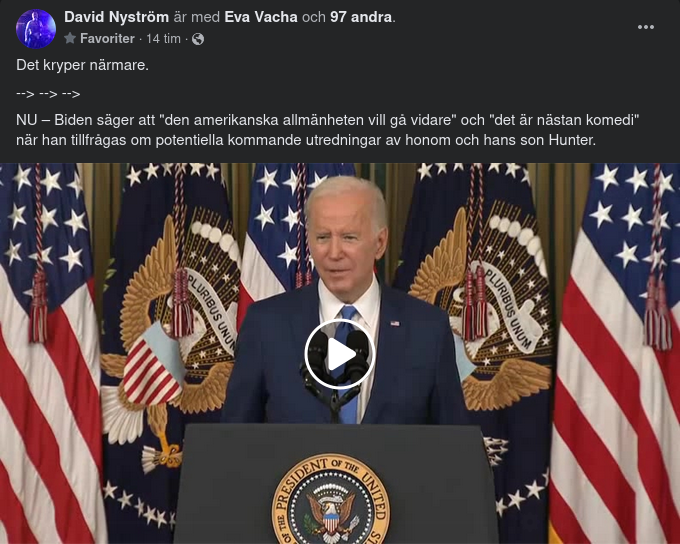Click the Favoriter star icon
The width and height of the screenshot is (680, 544).
(70, 39)
